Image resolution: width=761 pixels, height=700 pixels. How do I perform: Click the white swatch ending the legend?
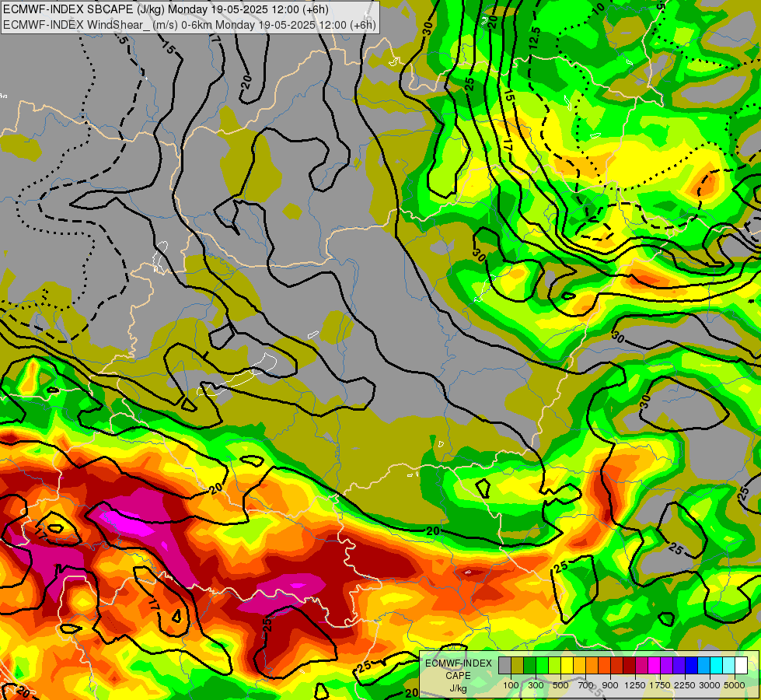click(742, 666)
